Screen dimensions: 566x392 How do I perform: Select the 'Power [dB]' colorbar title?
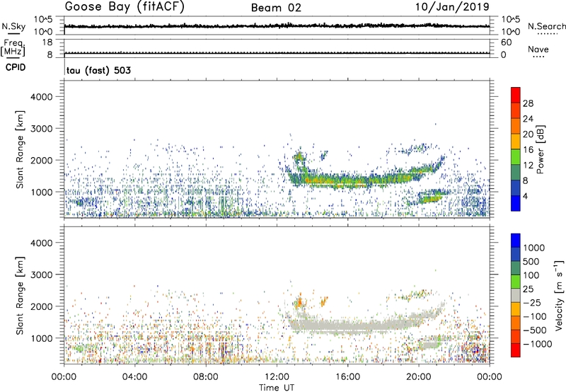point(540,149)
